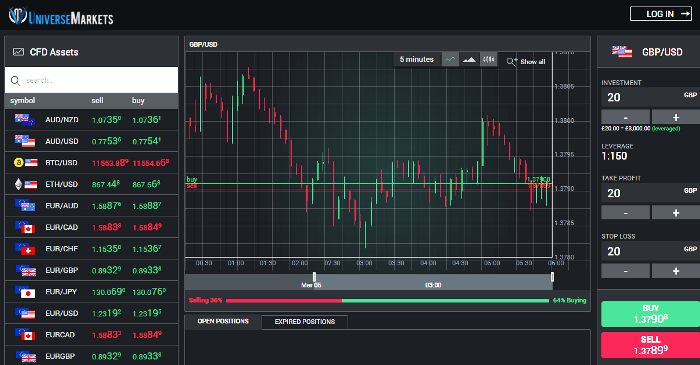The height and width of the screenshot is (365, 700).
Task: Open the Open Positions tab
Action: point(223,321)
